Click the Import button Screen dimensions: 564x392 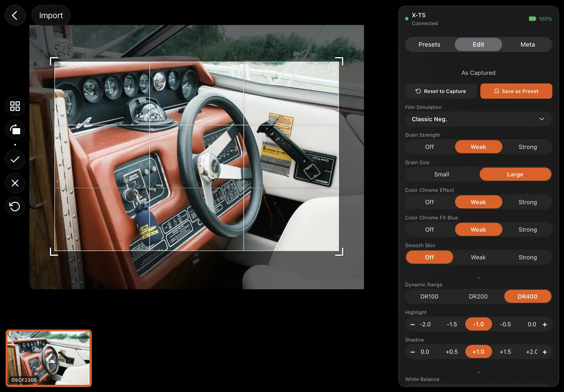pyautogui.click(x=51, y=15)
